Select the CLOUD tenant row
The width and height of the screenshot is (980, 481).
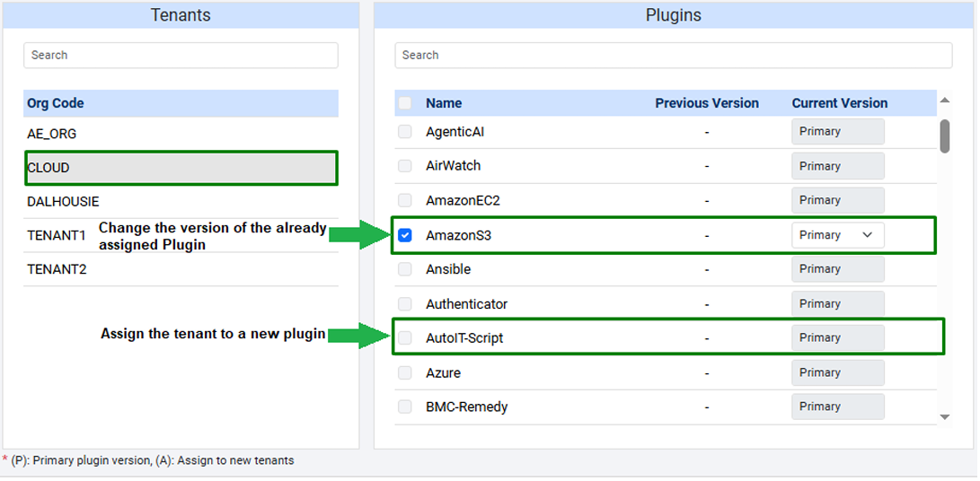click(181, 168)
